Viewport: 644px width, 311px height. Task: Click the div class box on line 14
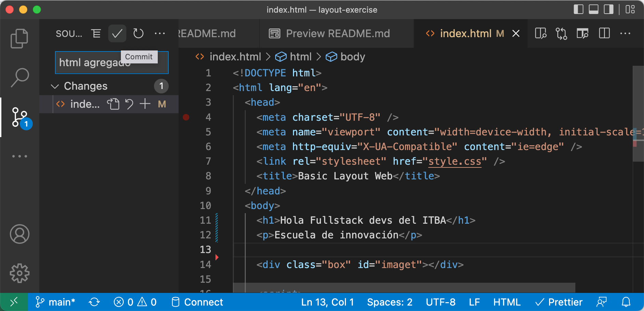pyautogui.click(x=360, y=265)
